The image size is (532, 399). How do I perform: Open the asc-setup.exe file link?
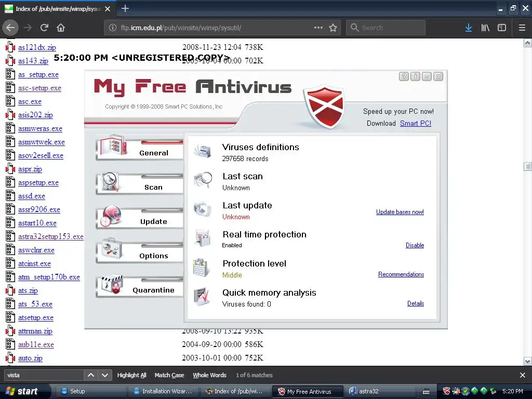click(x=39, y=88)
